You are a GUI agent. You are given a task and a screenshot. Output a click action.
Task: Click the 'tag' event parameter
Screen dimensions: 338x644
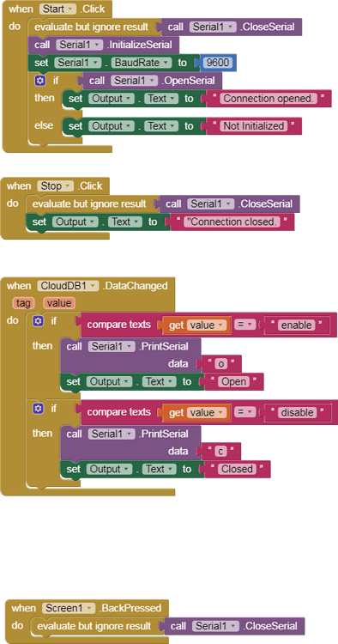click(23, 303)
